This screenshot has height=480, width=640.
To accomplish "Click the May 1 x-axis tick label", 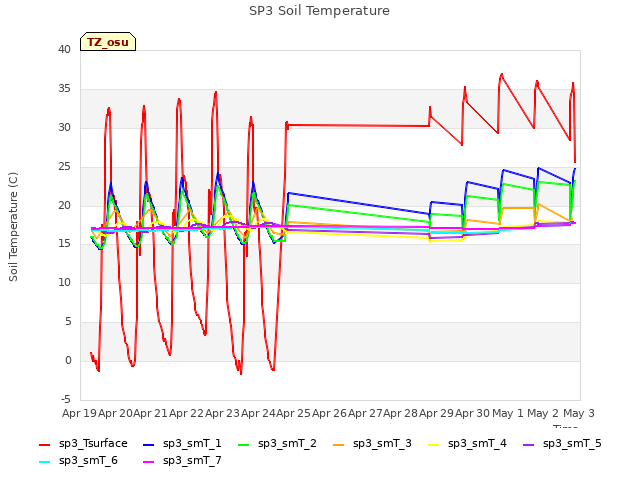I will point(508,413).
